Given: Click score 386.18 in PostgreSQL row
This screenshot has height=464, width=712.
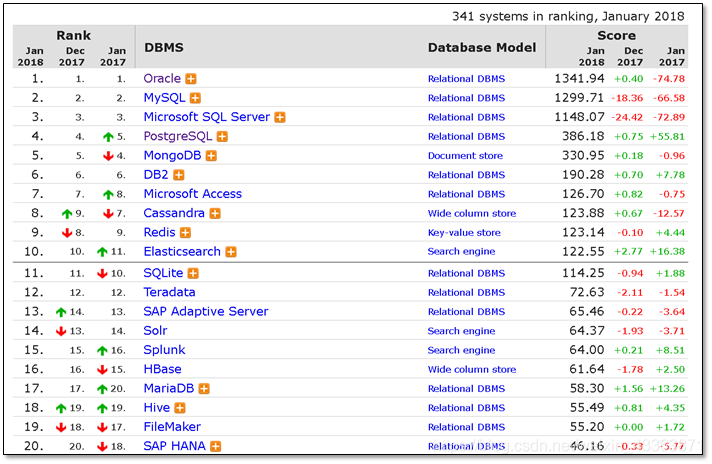Looking at the screenshot, I should tap(583, 136).
